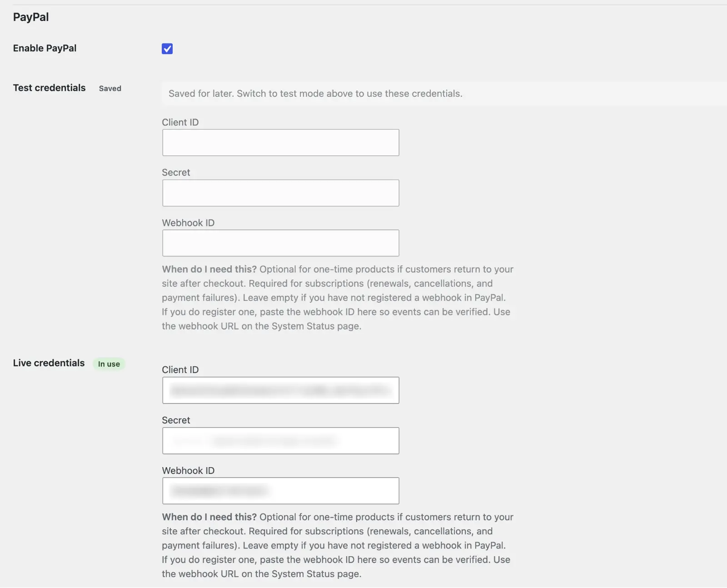The width and height of the screenshot is (727, 588).
Task: Click the 'Live credentials' label
Action: click(49, 363)
